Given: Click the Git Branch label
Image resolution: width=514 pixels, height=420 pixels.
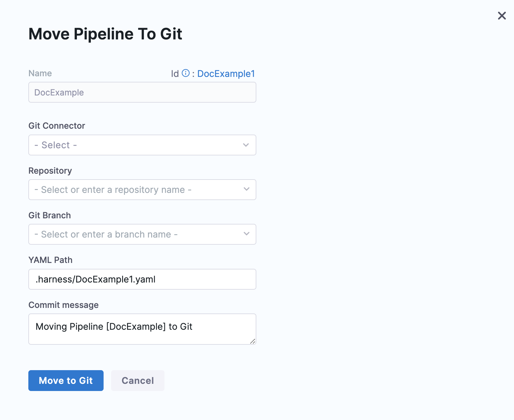Looking at the screenshot, I should (50, 215).
